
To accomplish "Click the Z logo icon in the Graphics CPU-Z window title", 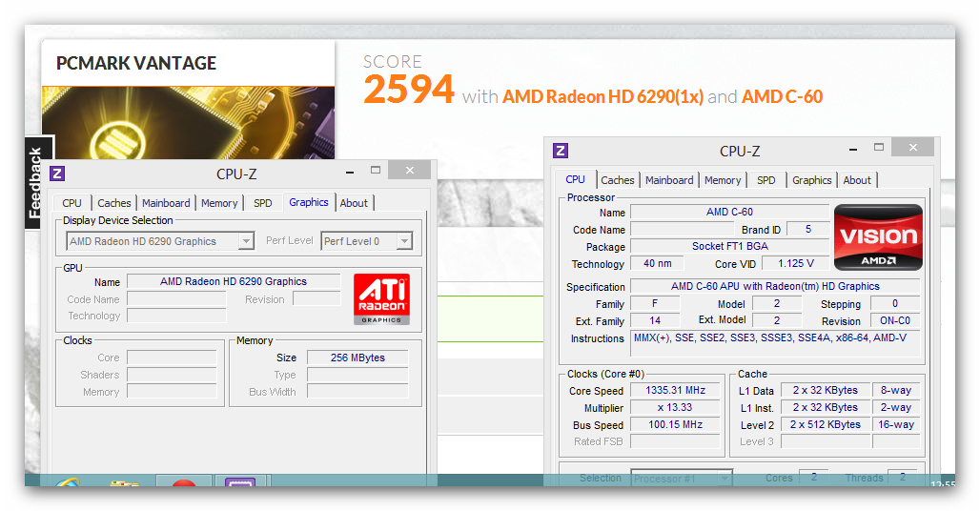I will point(57,174).
